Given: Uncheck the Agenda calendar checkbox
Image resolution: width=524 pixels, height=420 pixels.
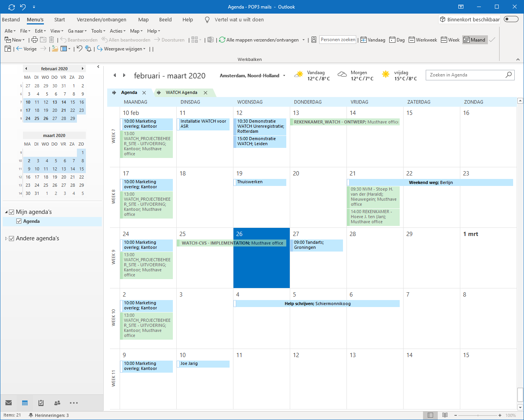Looking at the screenshot, I should [19, 221].
